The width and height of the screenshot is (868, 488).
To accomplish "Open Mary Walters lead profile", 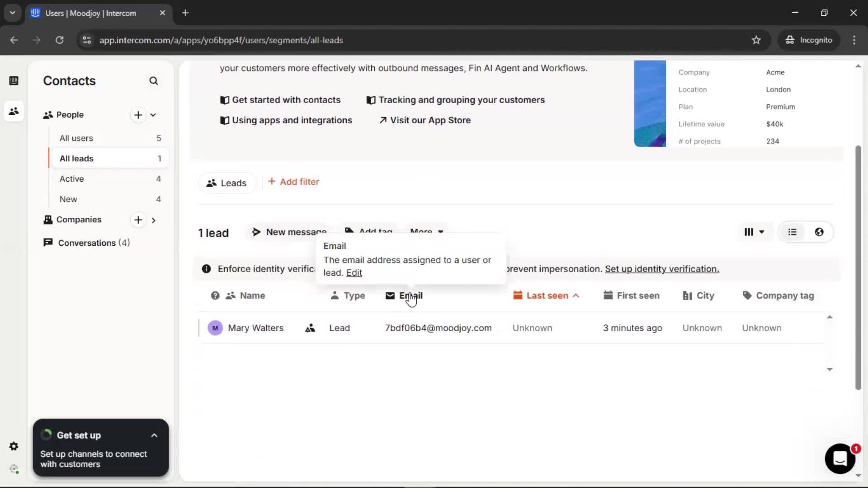I will click(x=256, y=328).
